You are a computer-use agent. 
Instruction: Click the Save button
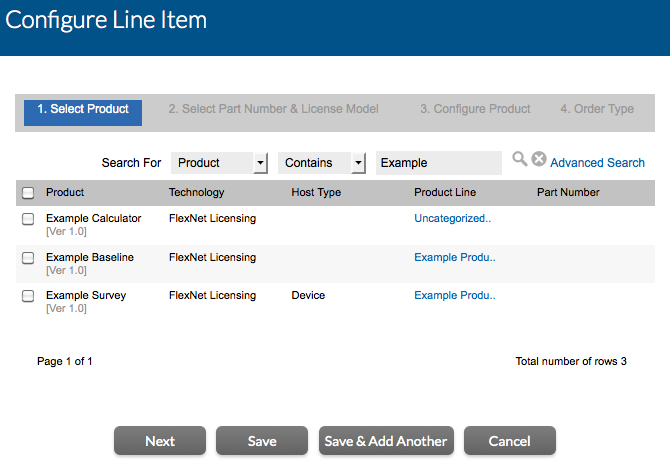pyautogui.click(x=262, y=441)
